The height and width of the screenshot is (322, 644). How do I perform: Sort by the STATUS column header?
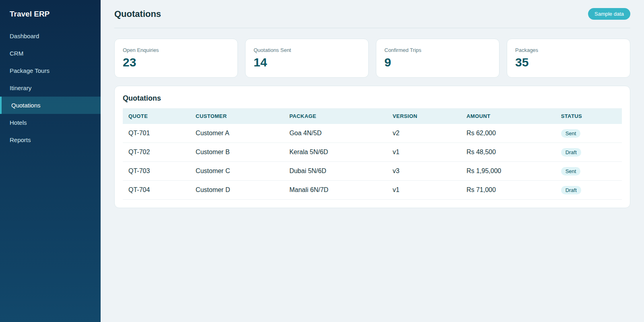click(x=571, y=116)
